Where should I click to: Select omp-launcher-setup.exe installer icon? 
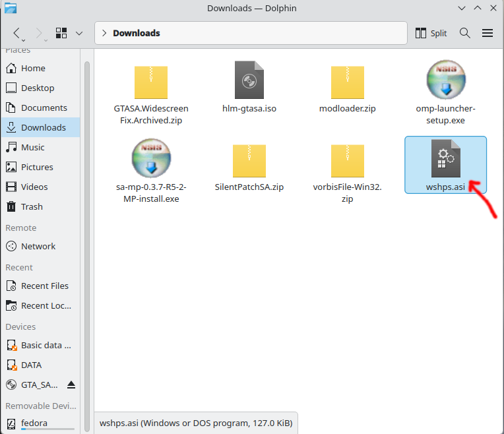446,79
